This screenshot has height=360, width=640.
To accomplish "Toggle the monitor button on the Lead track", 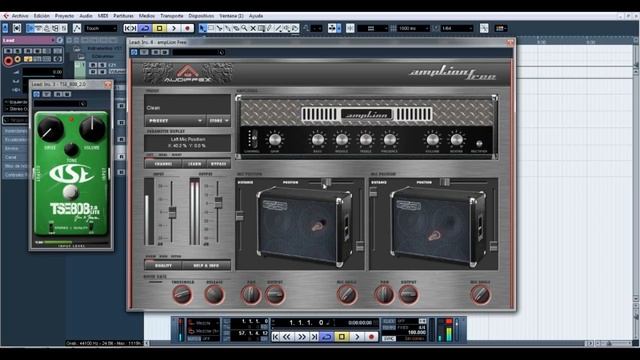I will pyautogui.click(x=18, y=60).
